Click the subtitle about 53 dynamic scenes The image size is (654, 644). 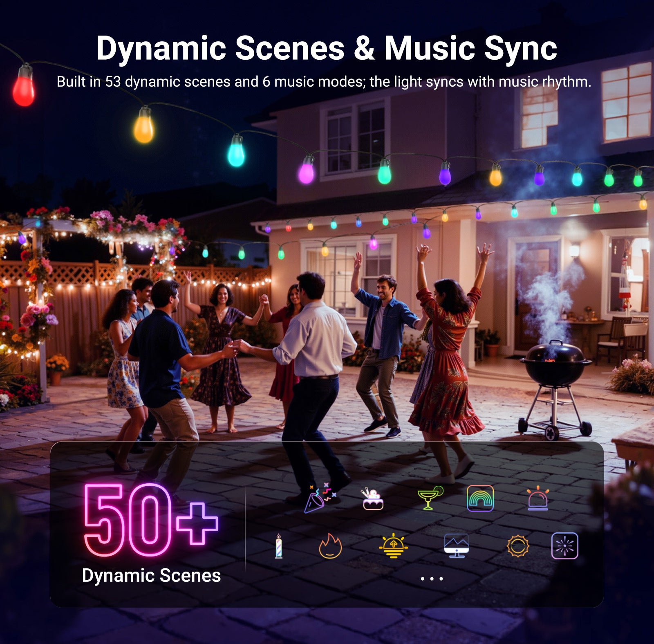pos(324,82)
